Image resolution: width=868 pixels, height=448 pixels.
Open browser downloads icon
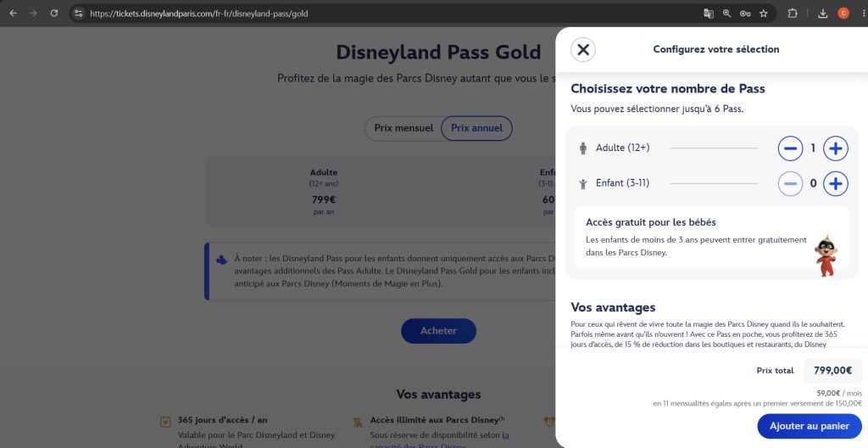pos(822,14)
